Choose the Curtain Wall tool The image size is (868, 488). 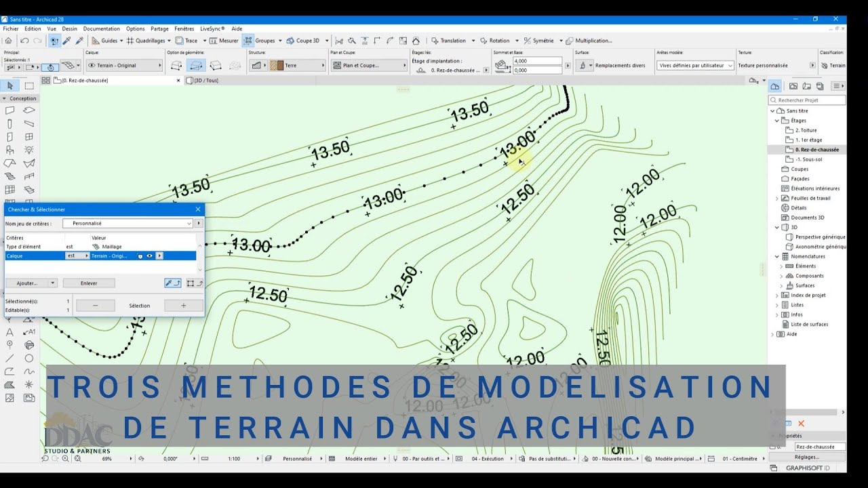click(10, 190)
